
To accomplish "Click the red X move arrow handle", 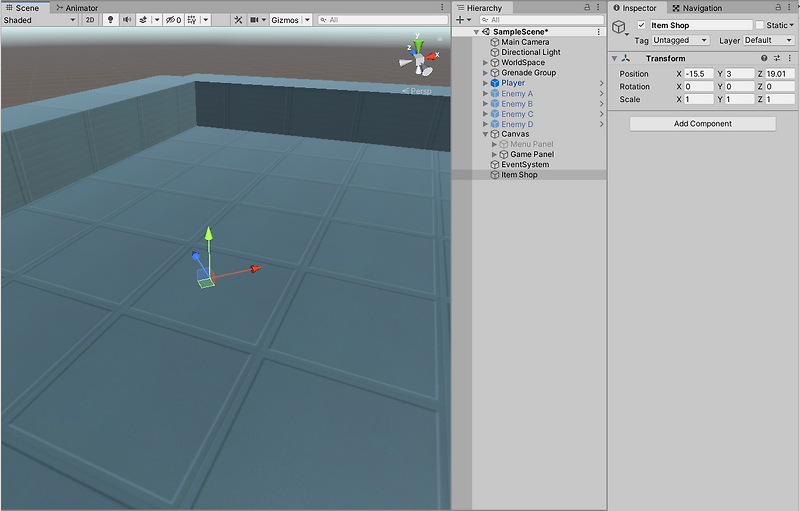I will (255, 269).
